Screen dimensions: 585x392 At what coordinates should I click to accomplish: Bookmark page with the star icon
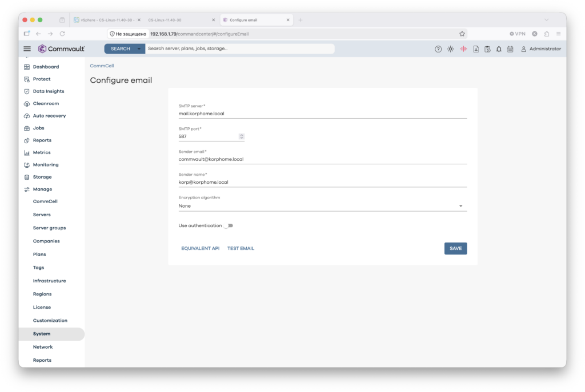(462, 34)
